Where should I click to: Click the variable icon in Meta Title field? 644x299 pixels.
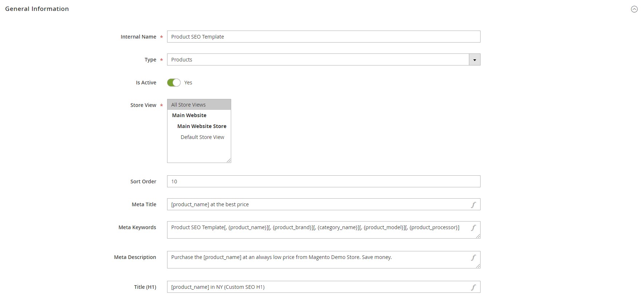473,205
